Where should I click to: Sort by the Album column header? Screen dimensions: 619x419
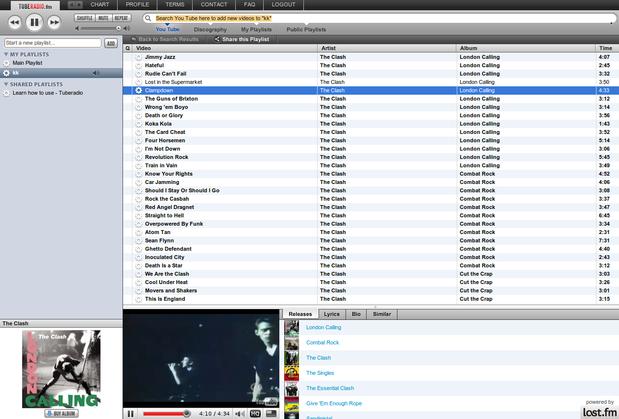click(x=526, y=48)
